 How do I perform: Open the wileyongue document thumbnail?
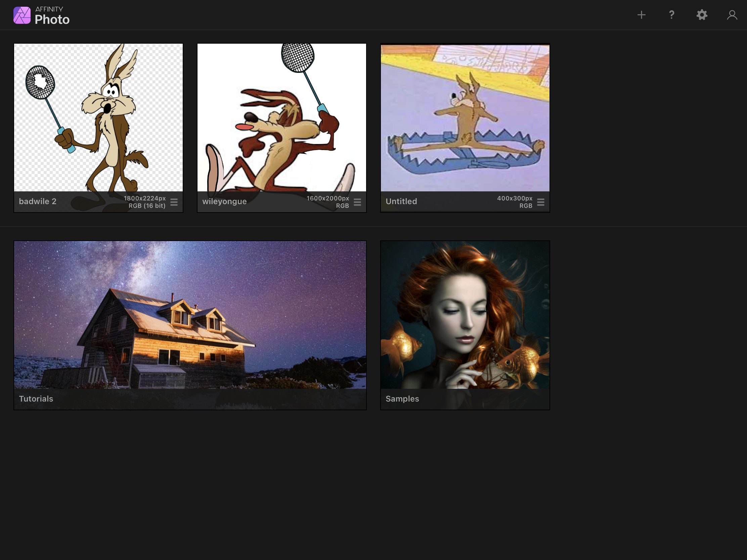point(282,128)
